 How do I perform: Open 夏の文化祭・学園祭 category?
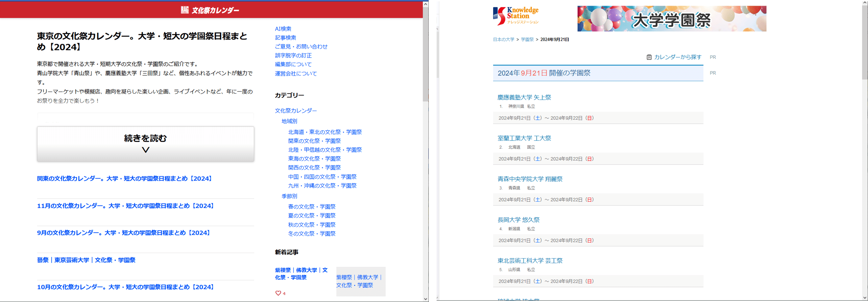pyautogui.click(x=312, y=215)
